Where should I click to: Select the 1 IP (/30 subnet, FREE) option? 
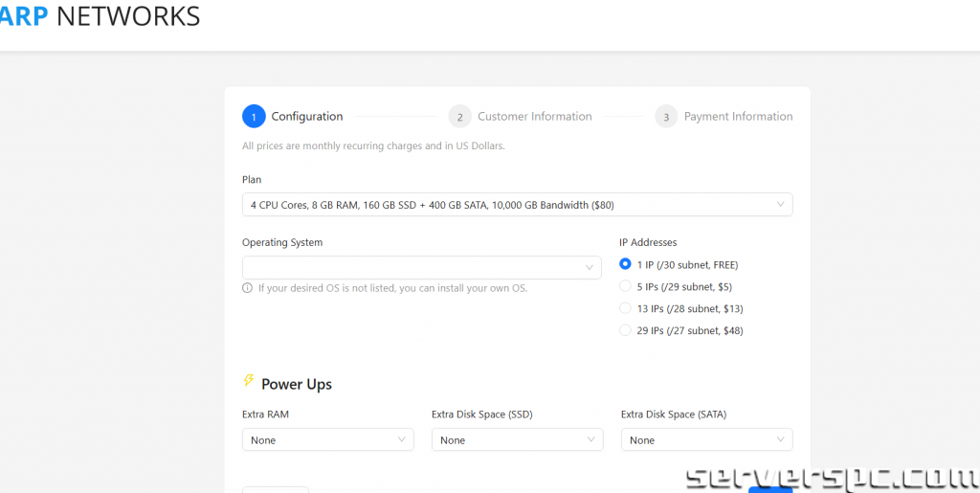626,264
